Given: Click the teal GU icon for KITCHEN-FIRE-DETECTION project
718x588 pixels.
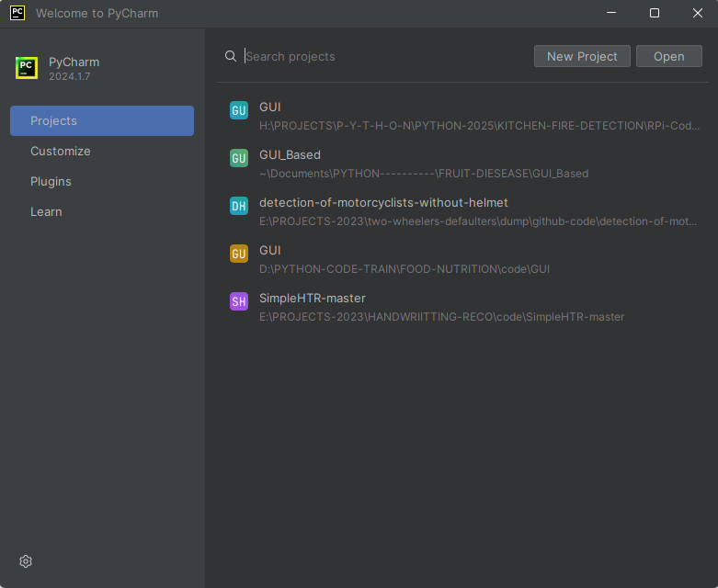Looking at the screenshot, I should pyautogui.click(x=239, y=110).
